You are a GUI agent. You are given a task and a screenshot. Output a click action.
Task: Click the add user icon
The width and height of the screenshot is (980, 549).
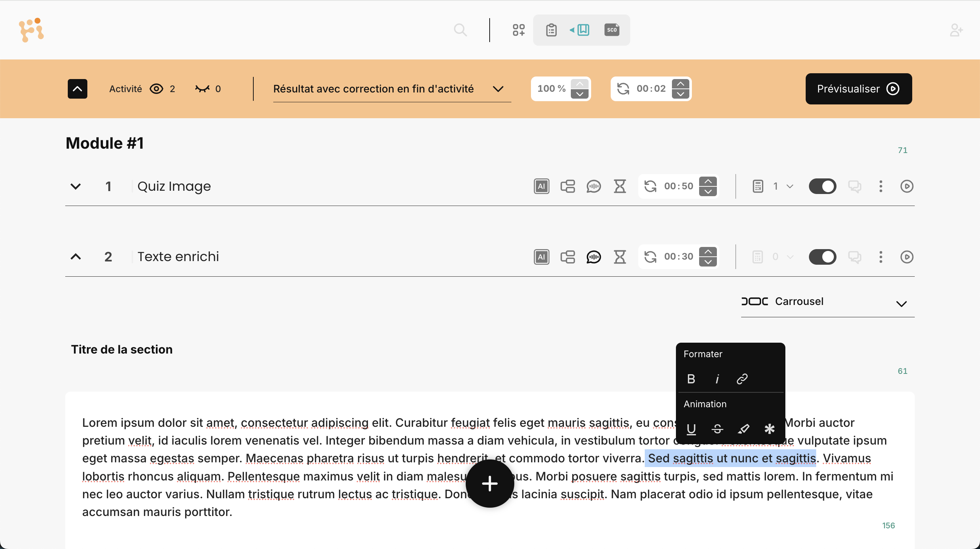click(956, 30)
